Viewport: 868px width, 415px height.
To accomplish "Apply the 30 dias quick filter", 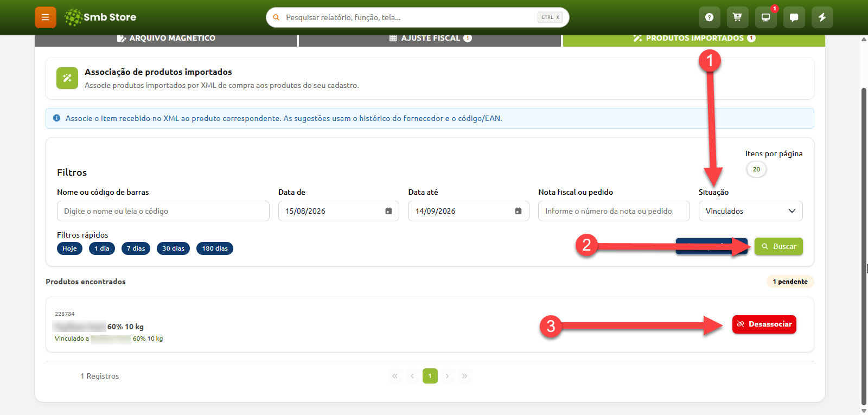I will click(x=173, y=248).
